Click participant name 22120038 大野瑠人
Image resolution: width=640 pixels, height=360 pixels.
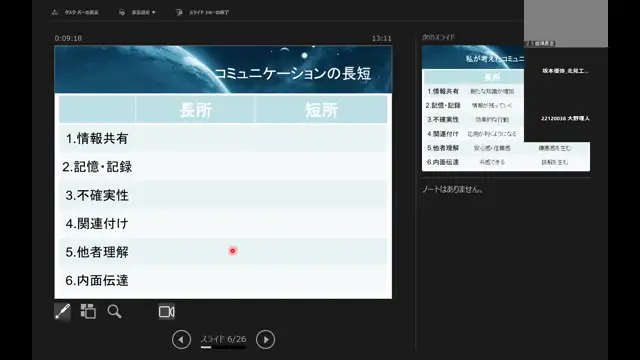(565, 118)
